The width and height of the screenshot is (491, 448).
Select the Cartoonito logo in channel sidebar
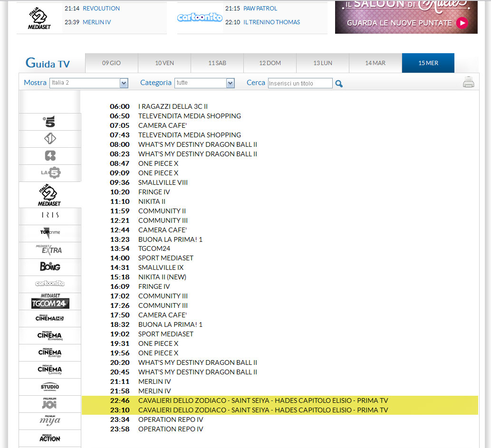[x=50, y=283]
